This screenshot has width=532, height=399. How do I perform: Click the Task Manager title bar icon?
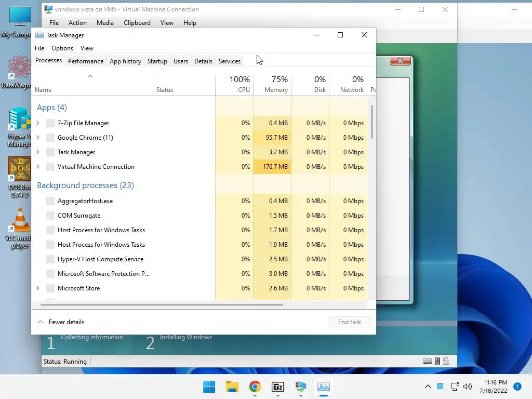click(39, 35)
